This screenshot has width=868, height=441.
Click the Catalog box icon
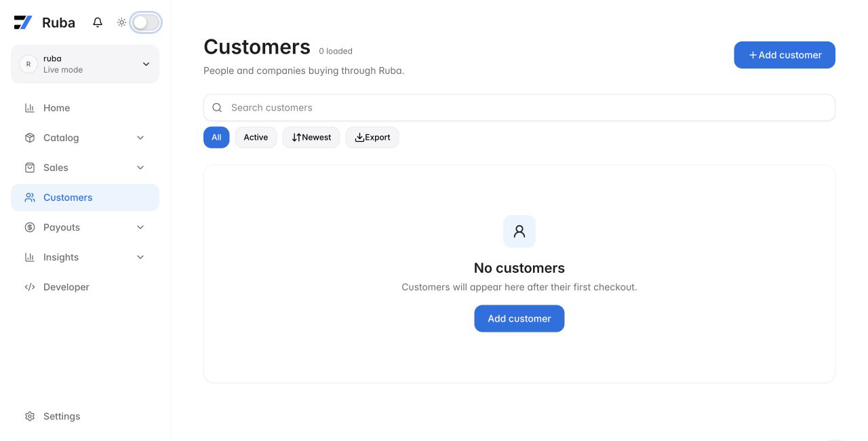coord(30,138)
